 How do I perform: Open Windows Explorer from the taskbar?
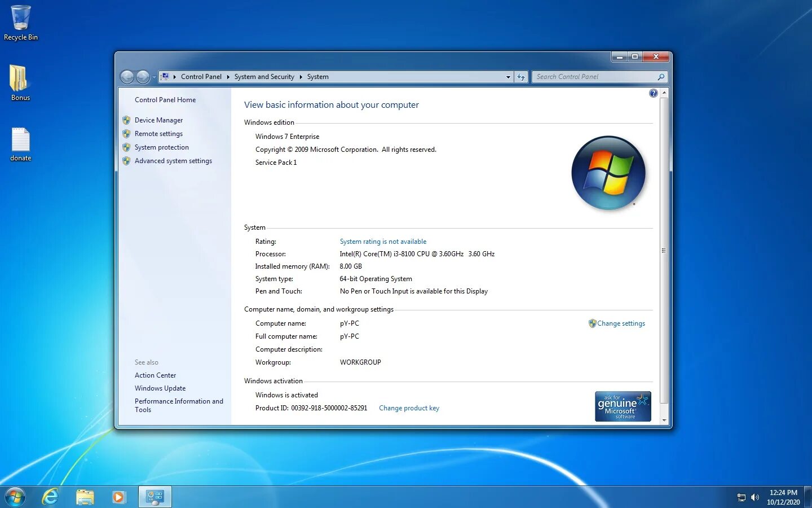point(85,497)
